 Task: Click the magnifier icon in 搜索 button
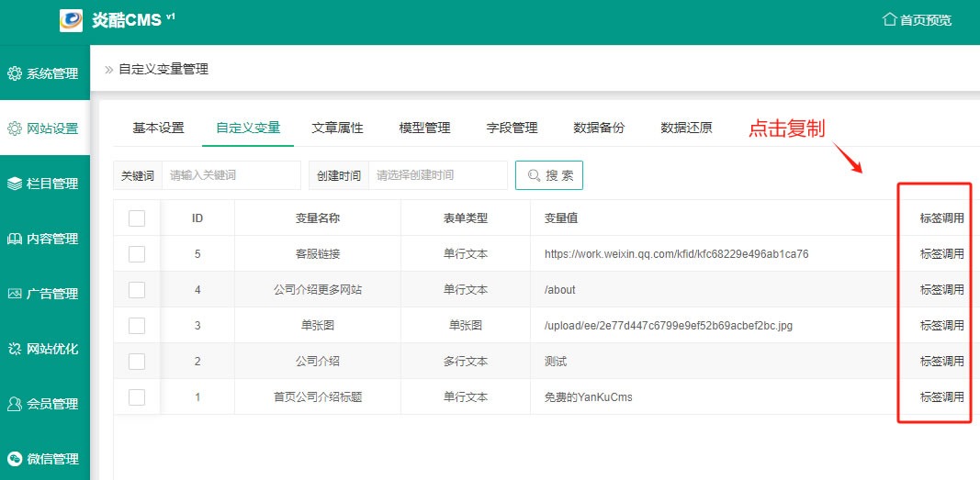[534, 175]
